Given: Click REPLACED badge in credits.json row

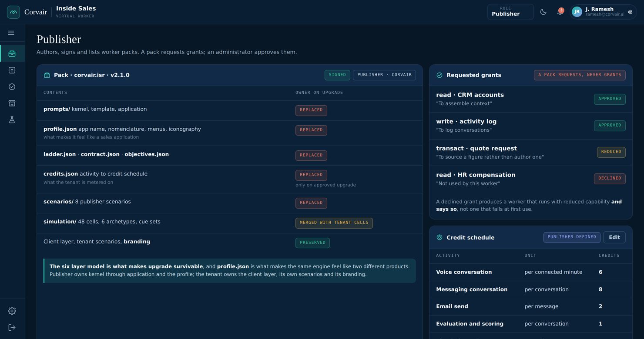Looking at the screenshot, I should tap(311, 175).
